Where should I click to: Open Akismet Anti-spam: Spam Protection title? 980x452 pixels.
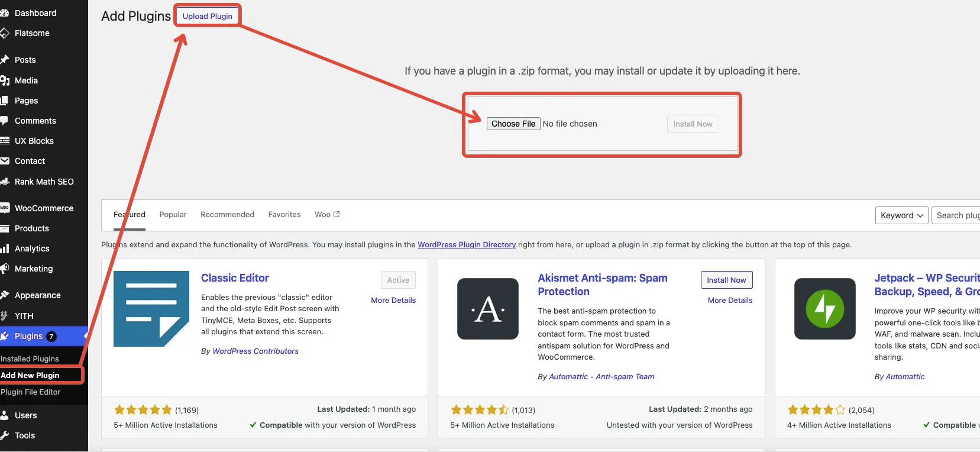coord(603,285)
